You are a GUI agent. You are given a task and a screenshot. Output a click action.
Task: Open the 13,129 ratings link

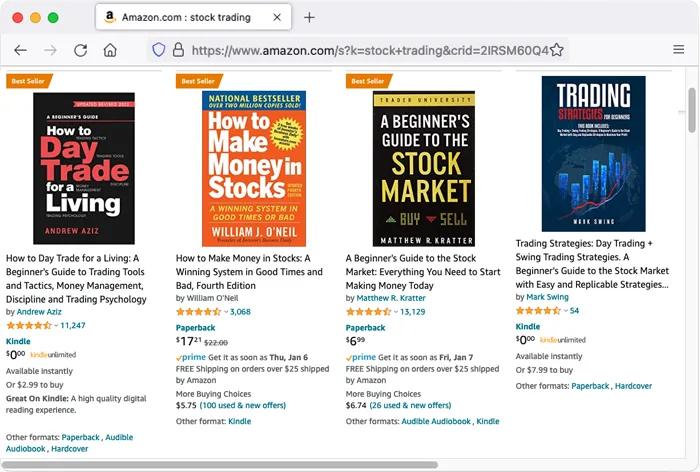click(x=412, y=312)
